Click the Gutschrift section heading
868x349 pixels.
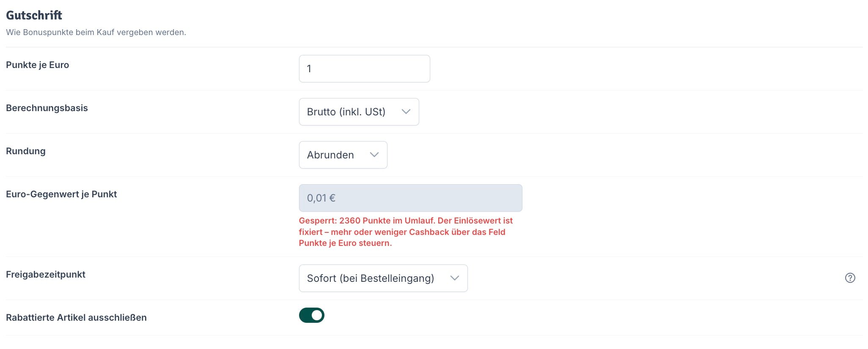tap(34, 15)
